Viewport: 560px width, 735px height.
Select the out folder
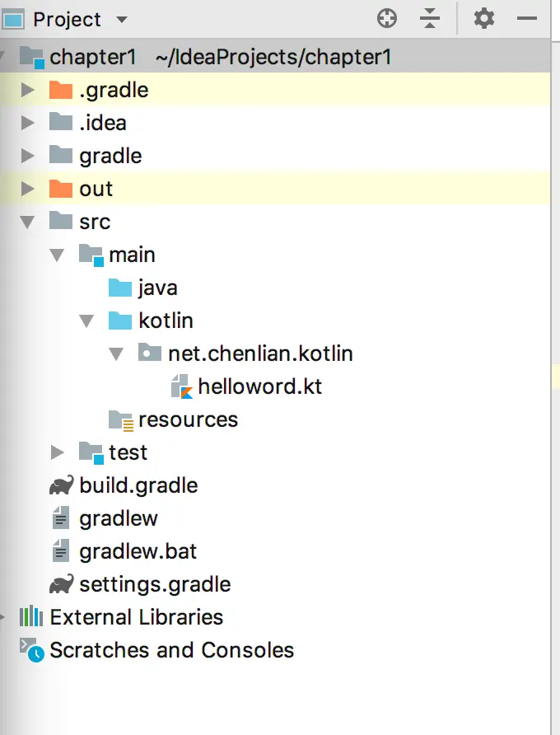96,189
